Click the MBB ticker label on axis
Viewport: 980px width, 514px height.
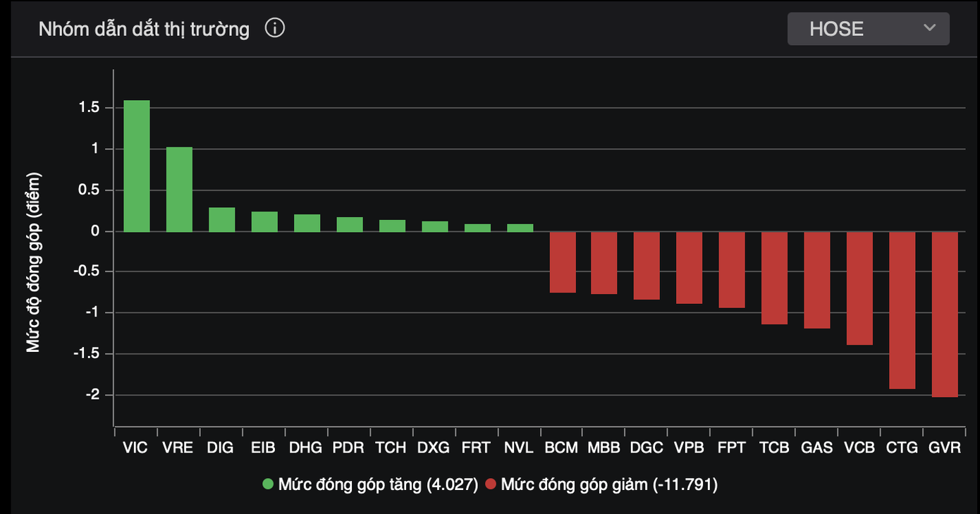(604, 448)
